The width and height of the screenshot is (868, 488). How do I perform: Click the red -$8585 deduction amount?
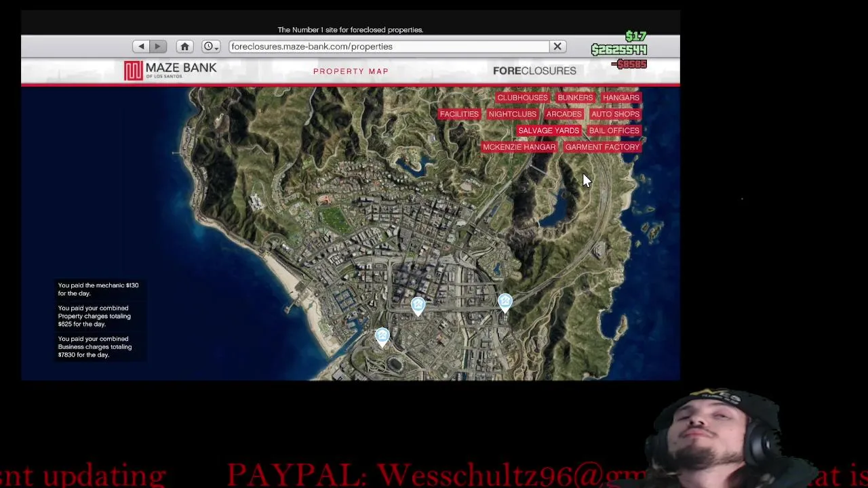click(x=629, y=64)
